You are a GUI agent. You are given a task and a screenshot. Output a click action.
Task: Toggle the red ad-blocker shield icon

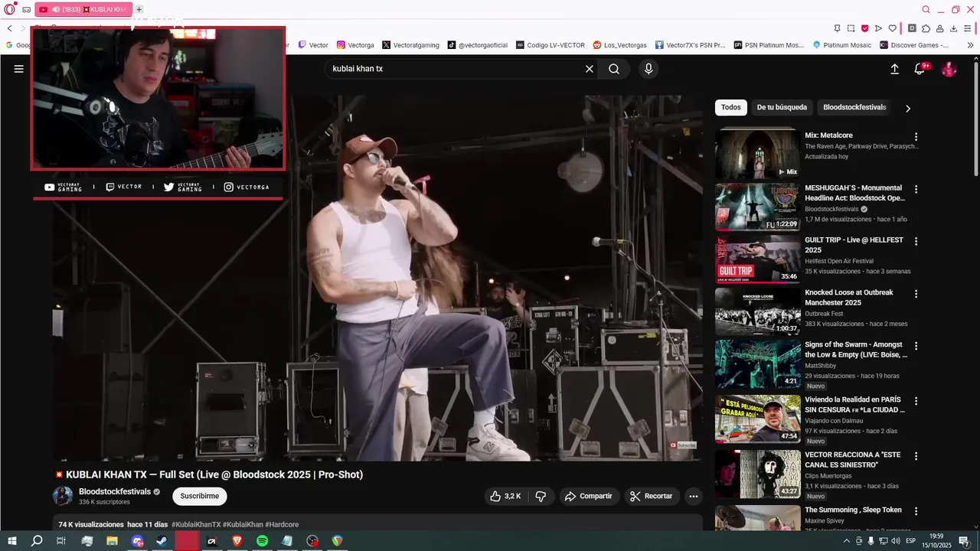(x=864, y=28)
